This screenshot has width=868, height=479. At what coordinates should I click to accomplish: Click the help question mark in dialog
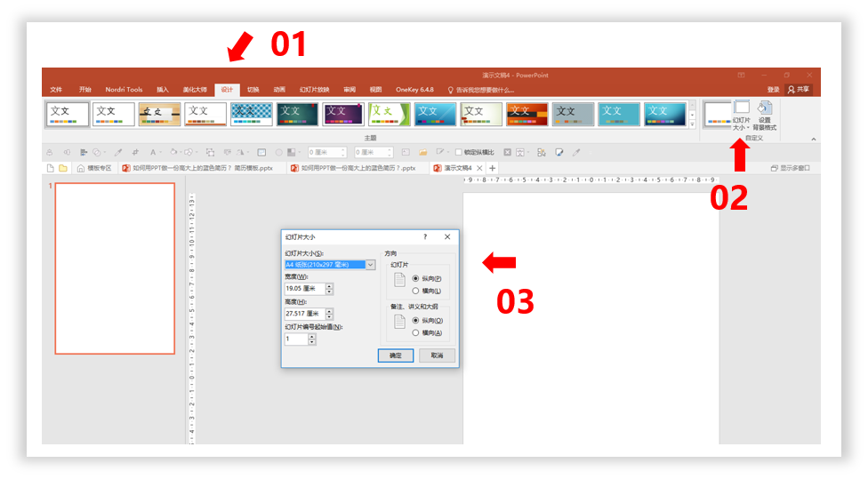[x=425, y=236]
